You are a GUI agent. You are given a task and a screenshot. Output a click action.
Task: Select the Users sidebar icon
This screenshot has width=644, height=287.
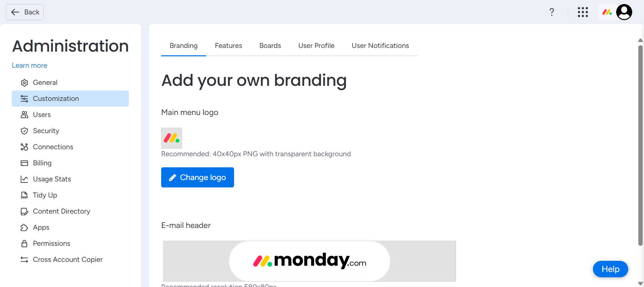[24, 115]
